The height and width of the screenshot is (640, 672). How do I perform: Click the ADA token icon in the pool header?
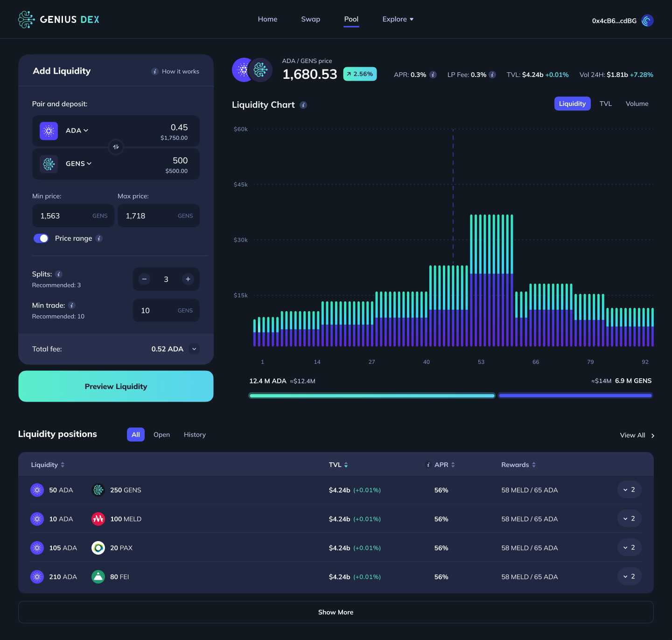pos(243,70)
